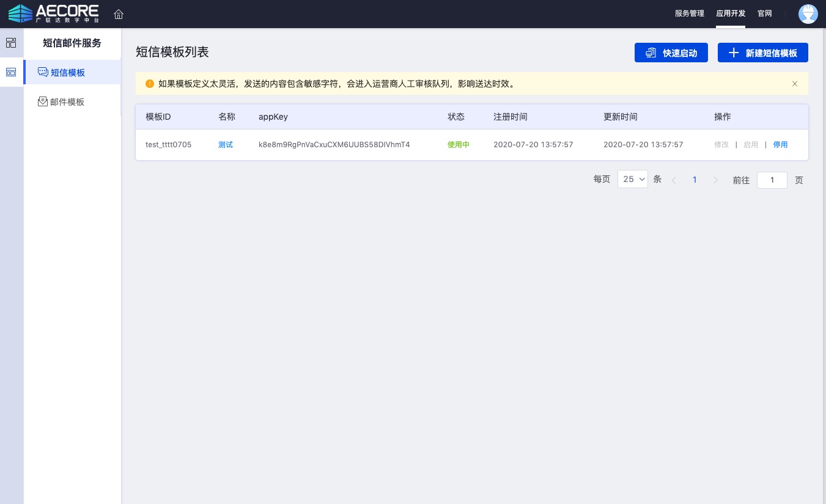Click the plus icon on 新建短信模板 button
Screen dimensions: 826x504
click(734, 53)
